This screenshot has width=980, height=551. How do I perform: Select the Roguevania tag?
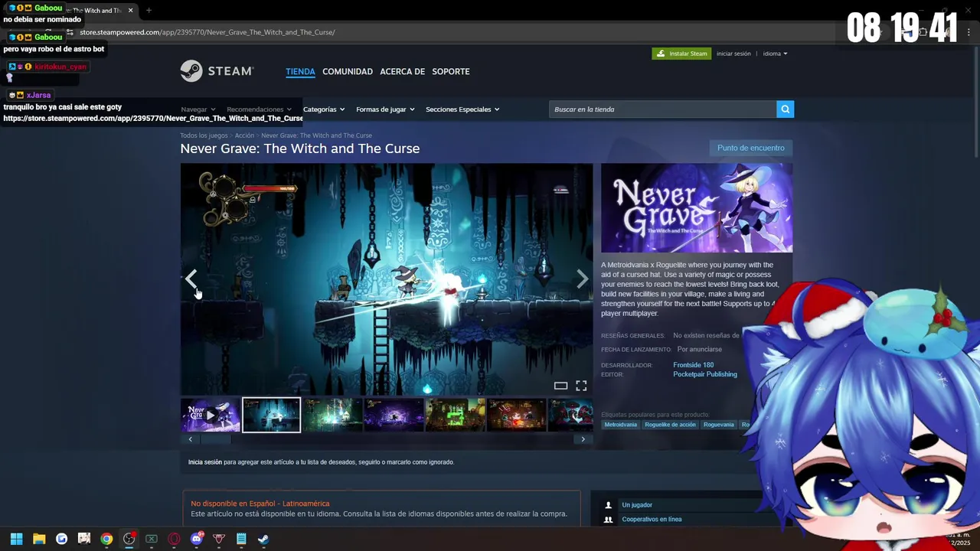[718, 425]
